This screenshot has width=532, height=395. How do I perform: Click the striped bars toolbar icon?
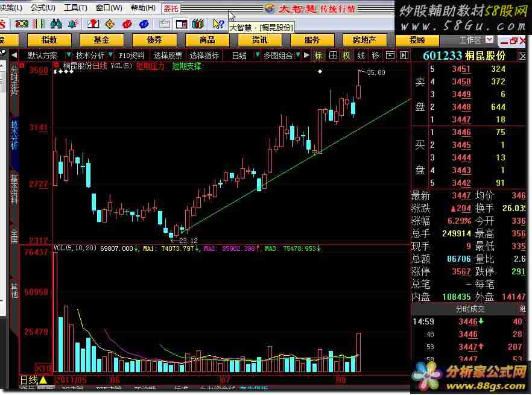pyautogui.click(x=39, y=24)
